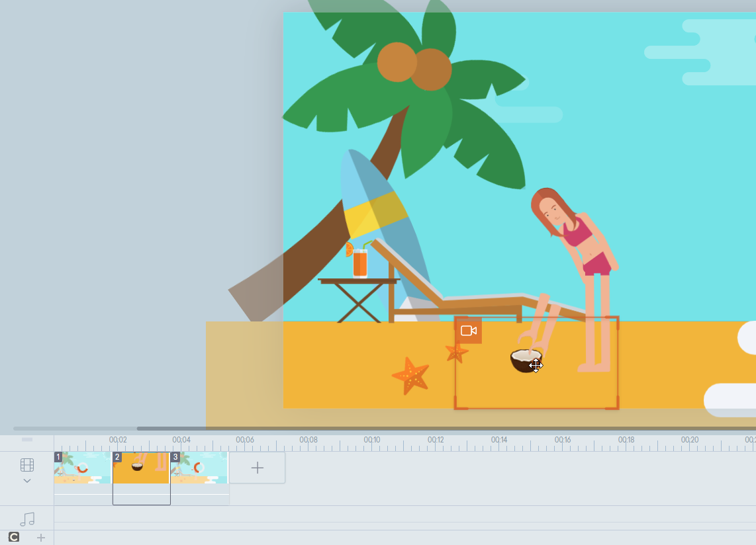This screenshot has width=756, height=545.
Task: Open scene 1 thumbnail in the timeline
Action: pyautogui.click(x=83, y=468)
